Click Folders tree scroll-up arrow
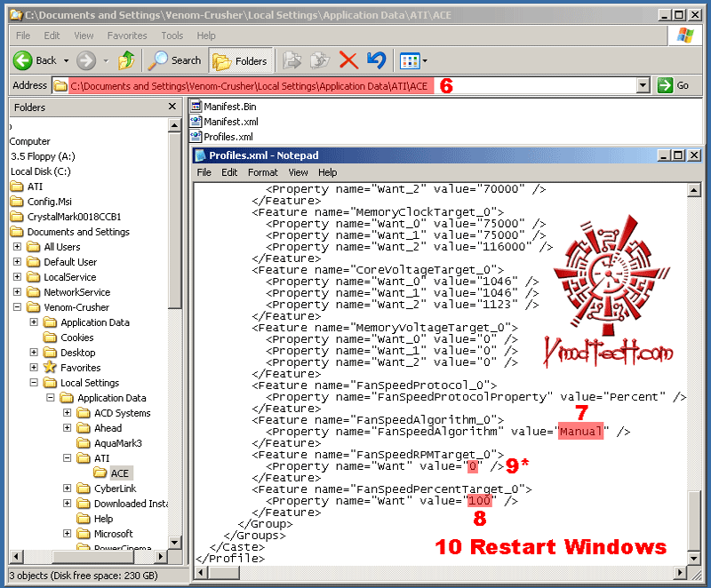711x588 pixels. tap(174, 125)
